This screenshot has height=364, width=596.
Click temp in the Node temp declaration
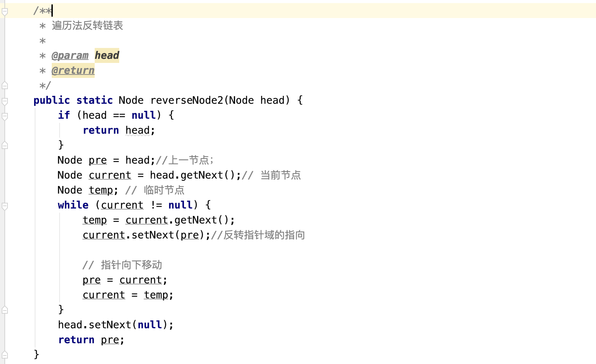100,190
